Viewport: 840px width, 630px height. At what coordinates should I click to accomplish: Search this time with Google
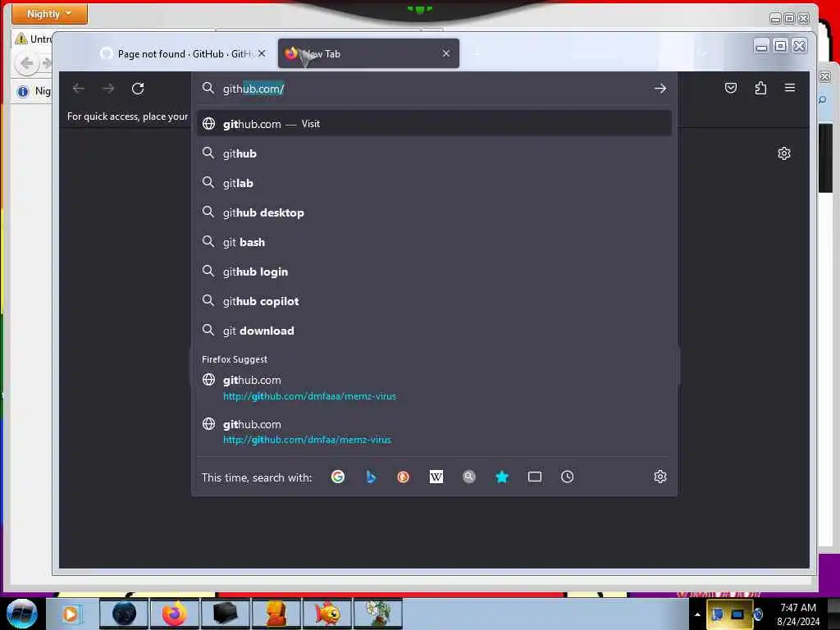(337, 477)
